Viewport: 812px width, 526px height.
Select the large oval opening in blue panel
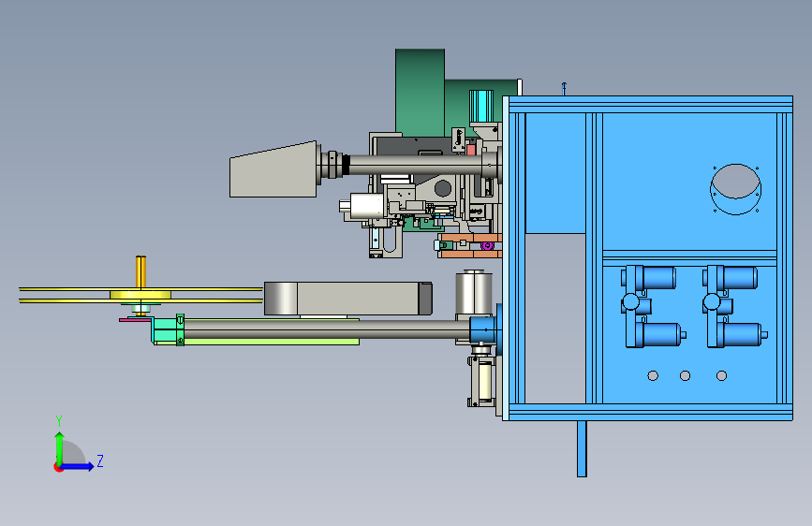[x=735, y=189]
